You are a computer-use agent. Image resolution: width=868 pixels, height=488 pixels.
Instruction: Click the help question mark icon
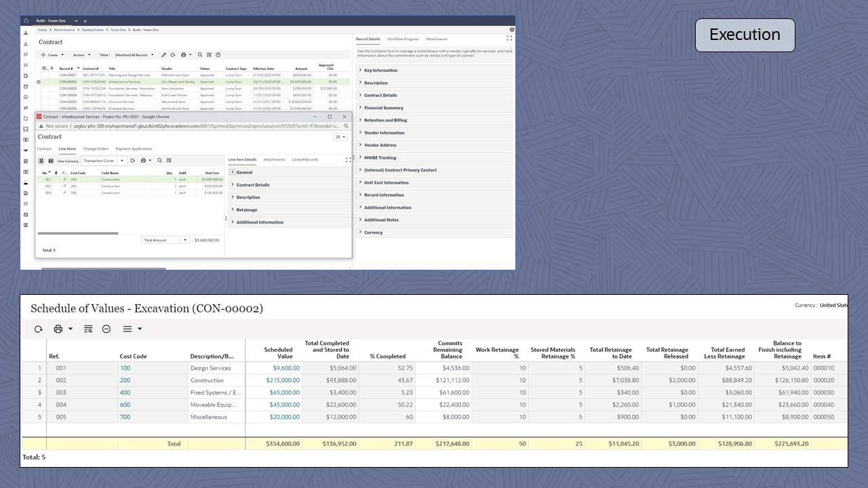point(218,55)
